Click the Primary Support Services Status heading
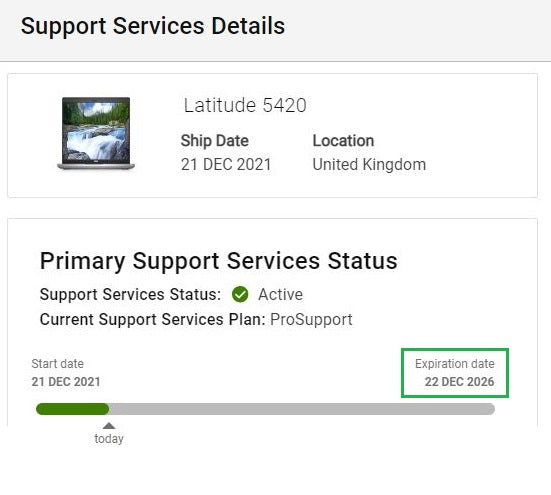Image resolution: width=551 pixels, height=495 pixels. click(219, 261)
